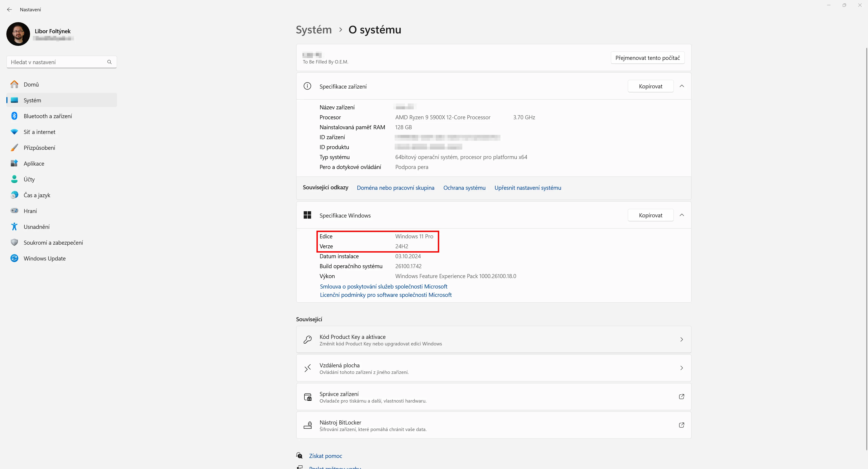Screen dimensions: 868x469
Task: Click the Windows logo icon
Action: pos(307,215)
